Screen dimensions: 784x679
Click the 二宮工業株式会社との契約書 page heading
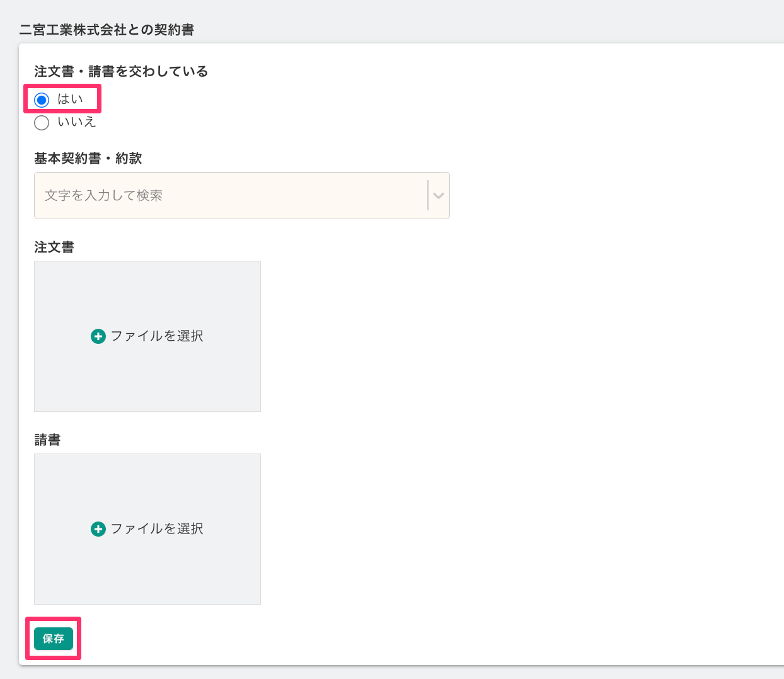pyautogui.click(x=107, y=30)
